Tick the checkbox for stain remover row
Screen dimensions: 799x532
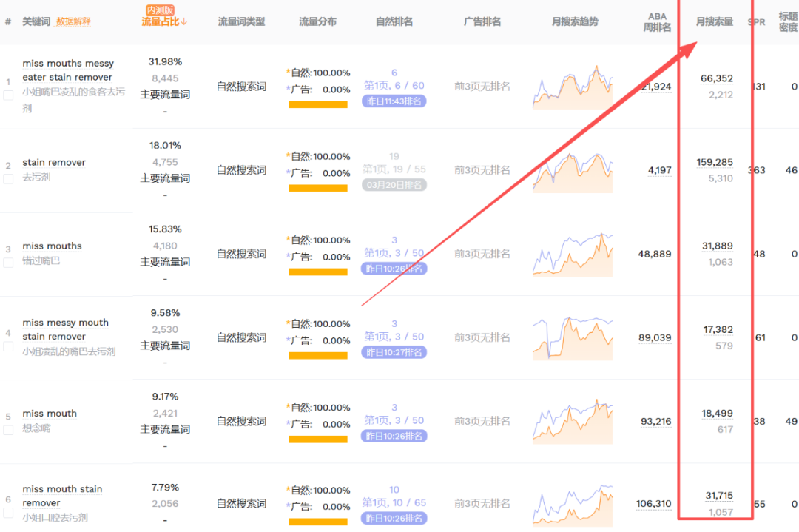pyautogui.click(x=8, y=179)
